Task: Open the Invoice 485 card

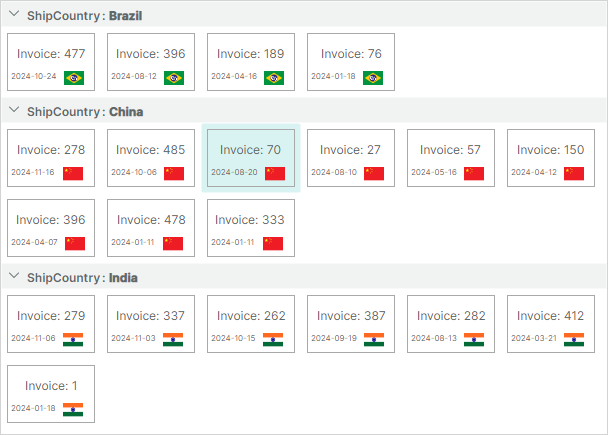Action: [151, 158]
